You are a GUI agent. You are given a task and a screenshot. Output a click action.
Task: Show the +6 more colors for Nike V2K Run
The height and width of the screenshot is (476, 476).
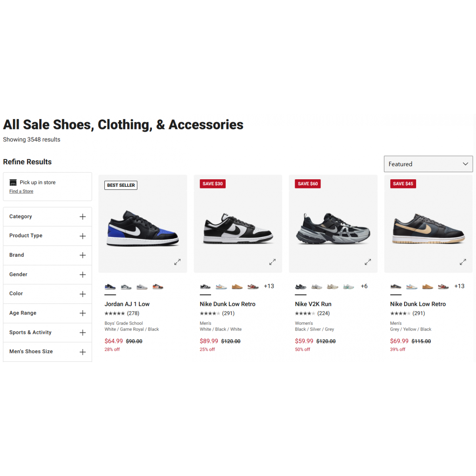[364, 286]
